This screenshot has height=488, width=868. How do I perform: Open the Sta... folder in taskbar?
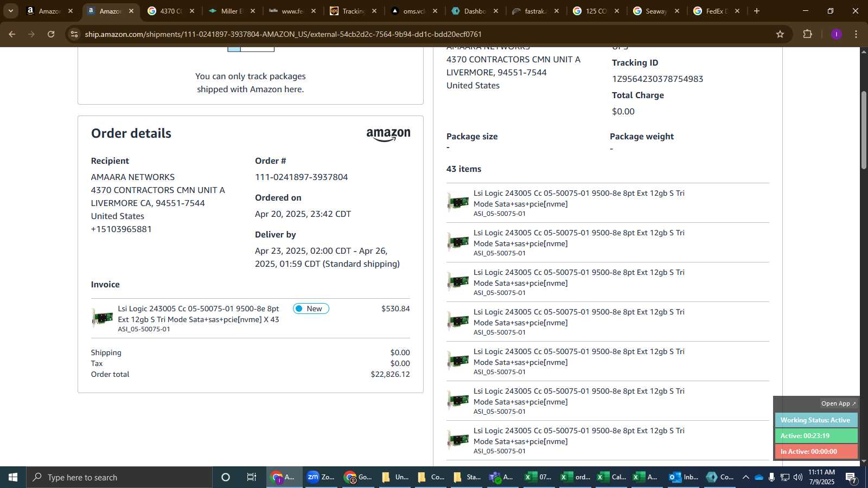pyautogui.click(x=467, y=477)
